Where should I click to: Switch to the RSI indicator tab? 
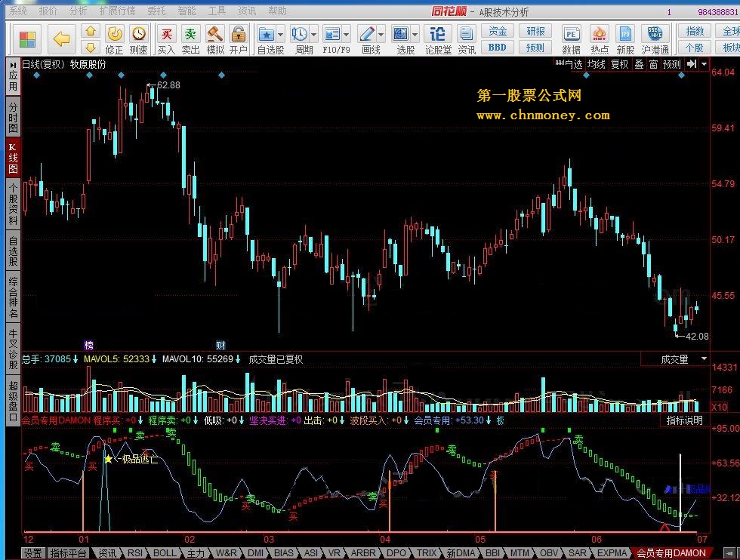[135, 553]
